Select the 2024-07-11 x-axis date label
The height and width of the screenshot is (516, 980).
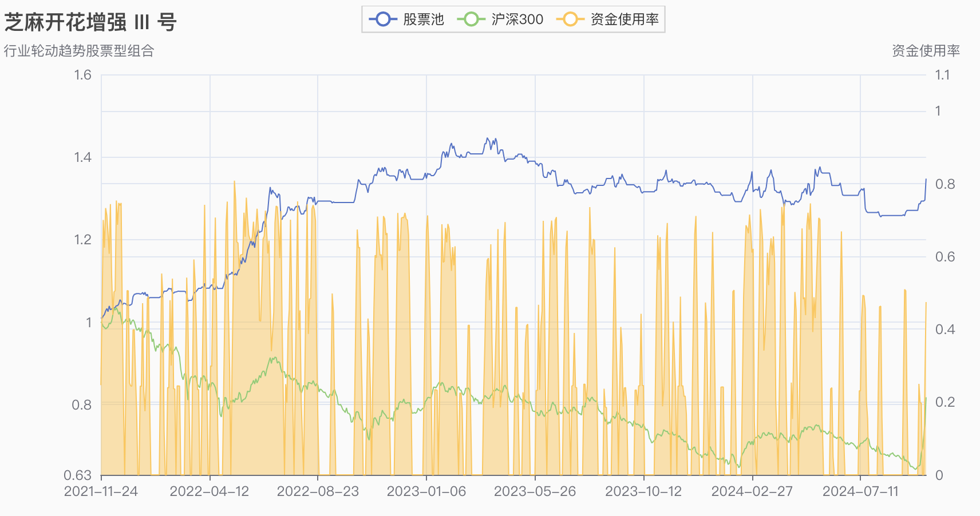click(x=860, y=491)
